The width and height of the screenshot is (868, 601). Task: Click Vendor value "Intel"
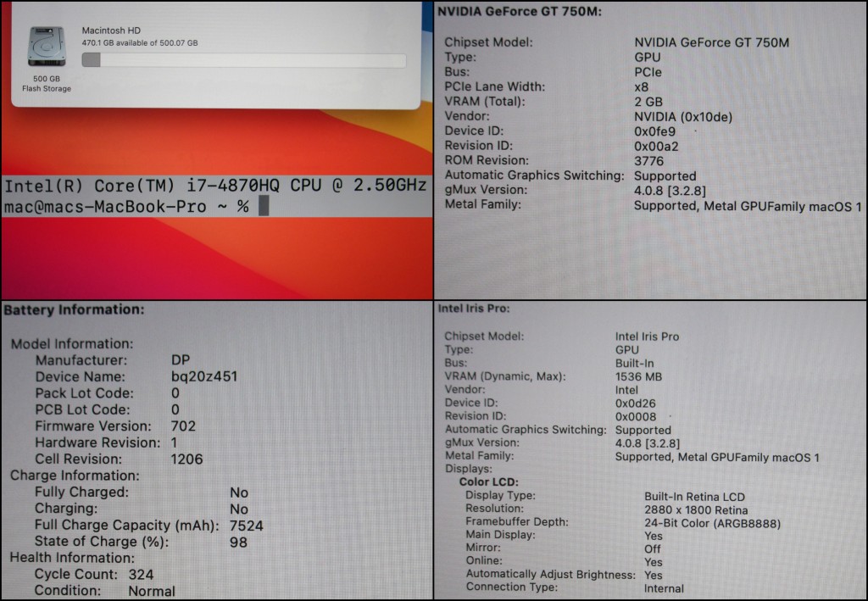point(626,390)
